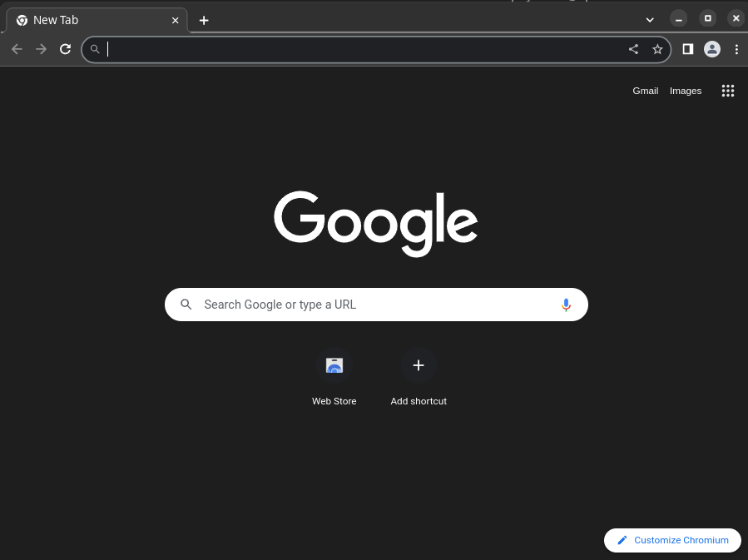Click search icon inside Google search box
The height and width of the screenshot is (560, 748).
186,305
